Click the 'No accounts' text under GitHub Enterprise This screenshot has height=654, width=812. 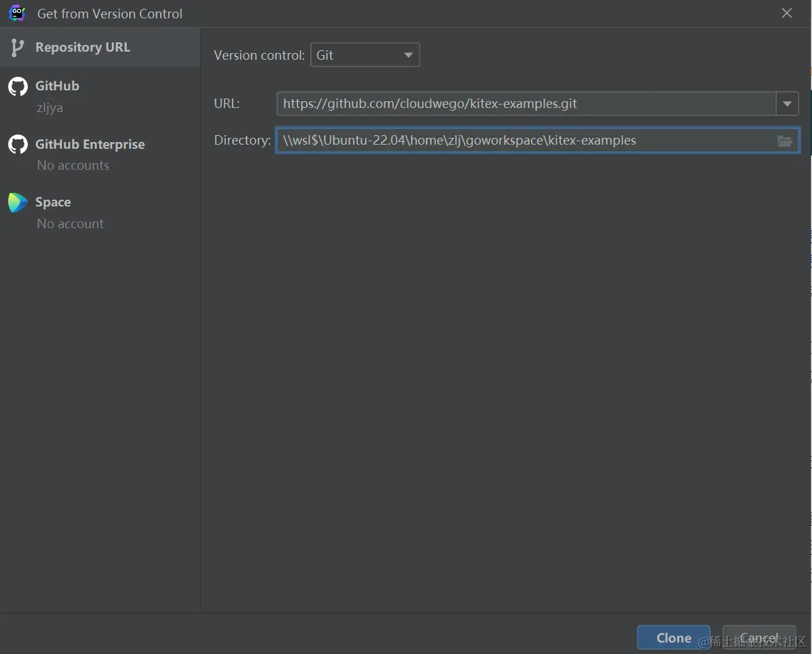[x=73, y=165]
